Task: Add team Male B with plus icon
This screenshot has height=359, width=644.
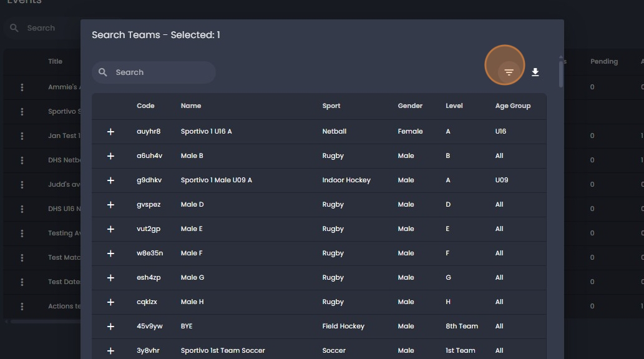Action: click(x=110, y=156)
